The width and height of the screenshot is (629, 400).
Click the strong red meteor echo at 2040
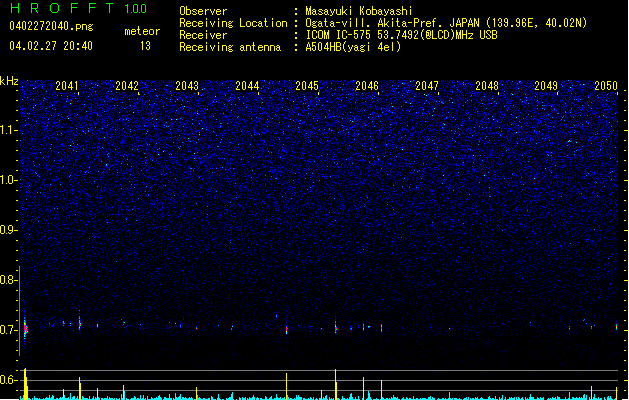tap(26, 329)
